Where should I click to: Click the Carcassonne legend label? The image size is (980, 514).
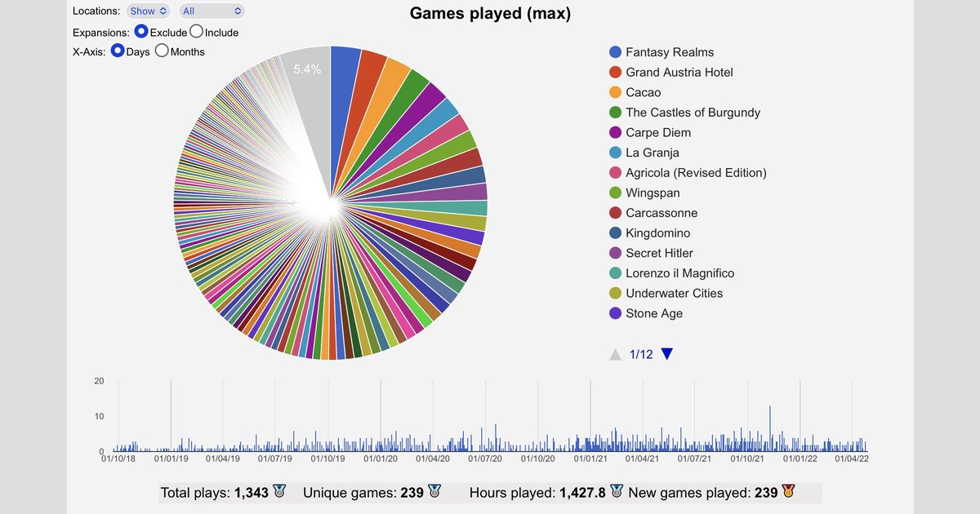tap(661, 213)
